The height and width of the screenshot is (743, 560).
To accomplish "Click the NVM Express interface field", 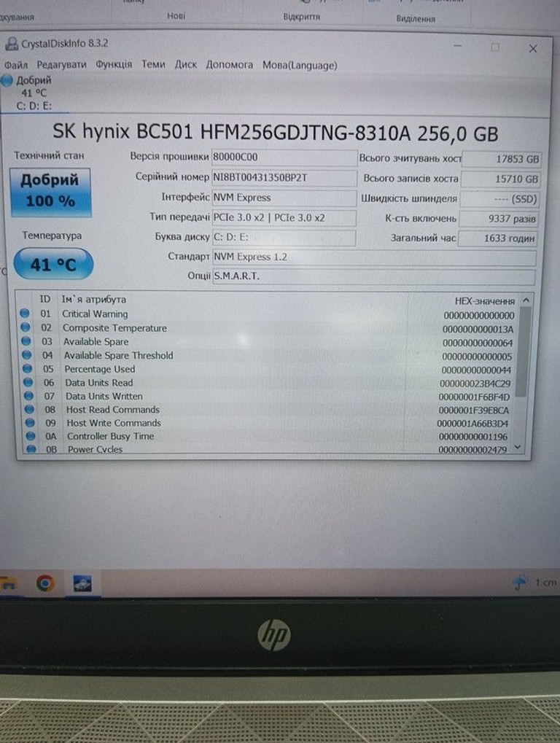I will 284,198.
